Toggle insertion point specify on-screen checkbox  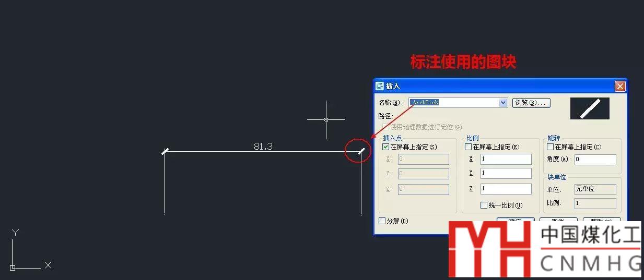[386, 147]
